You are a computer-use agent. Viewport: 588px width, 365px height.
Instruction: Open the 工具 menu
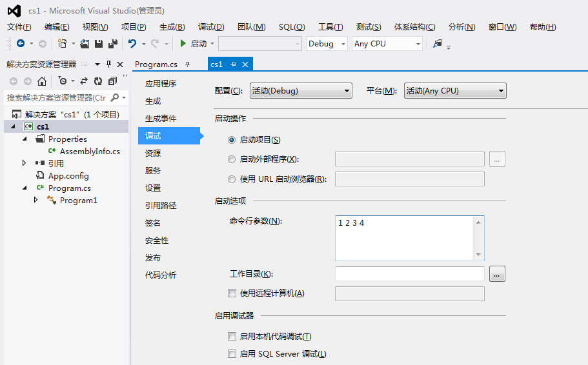pyautogui.click(x=330, y=27)
